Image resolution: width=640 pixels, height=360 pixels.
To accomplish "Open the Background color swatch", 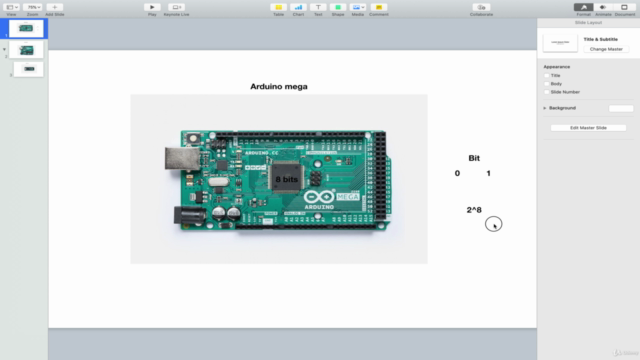I will coord(621,108).
